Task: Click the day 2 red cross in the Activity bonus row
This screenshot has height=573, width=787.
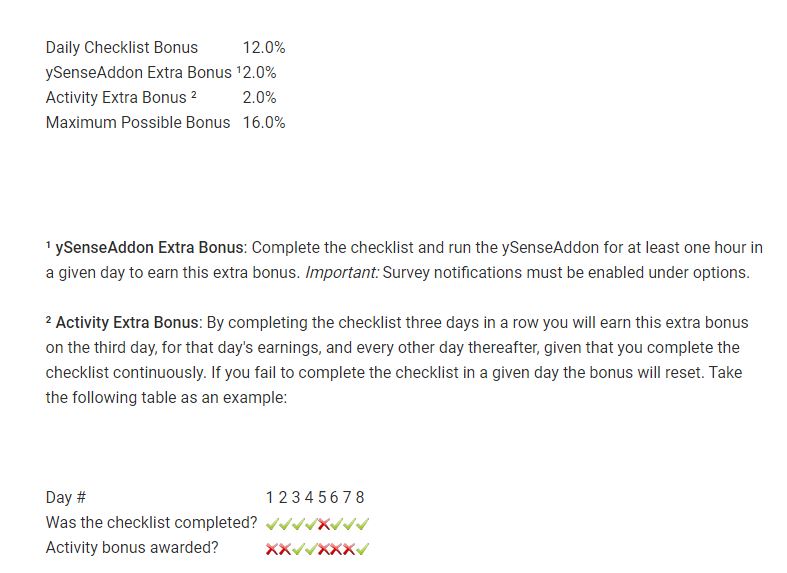Action: (x=285, y=548)
